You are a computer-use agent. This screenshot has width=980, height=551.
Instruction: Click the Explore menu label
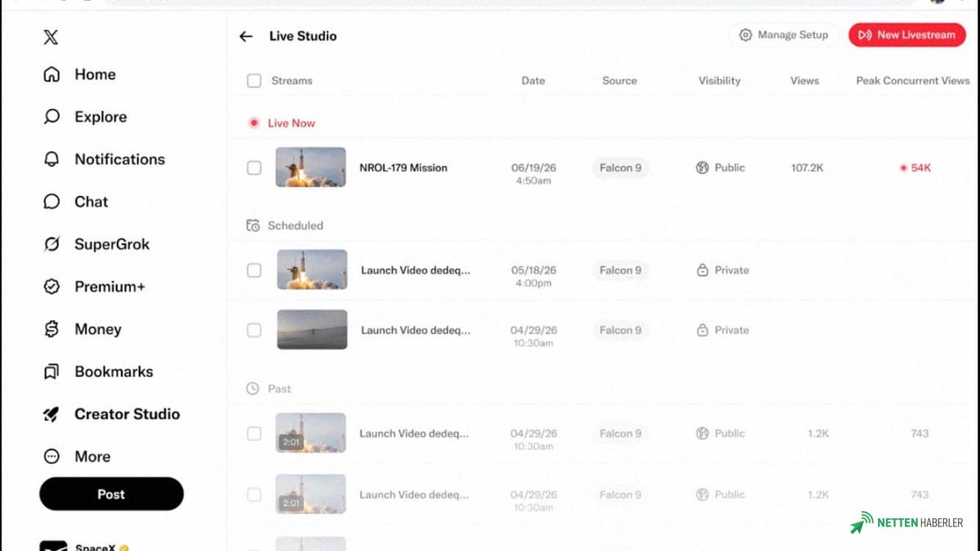point(100,117)
